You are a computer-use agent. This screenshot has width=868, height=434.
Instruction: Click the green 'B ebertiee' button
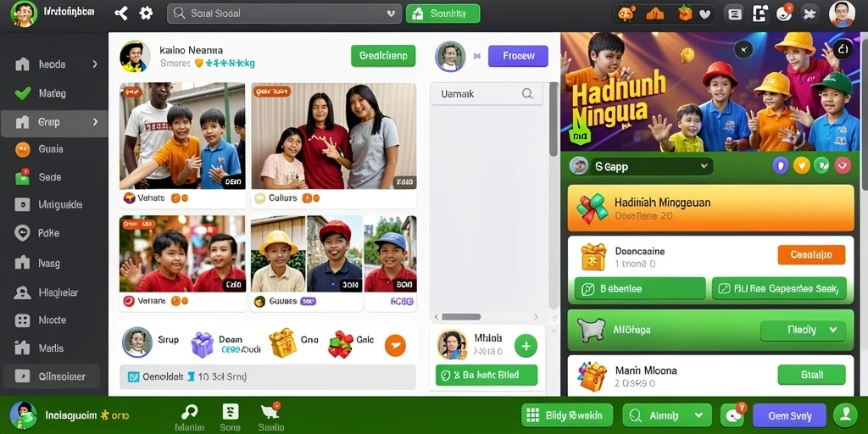pos(640,288)
